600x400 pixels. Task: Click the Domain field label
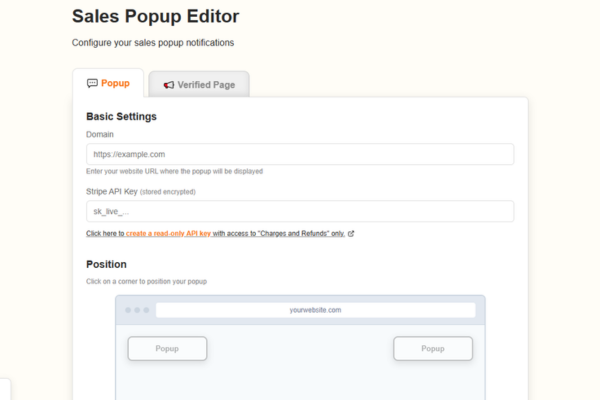[x=100, y=134]
